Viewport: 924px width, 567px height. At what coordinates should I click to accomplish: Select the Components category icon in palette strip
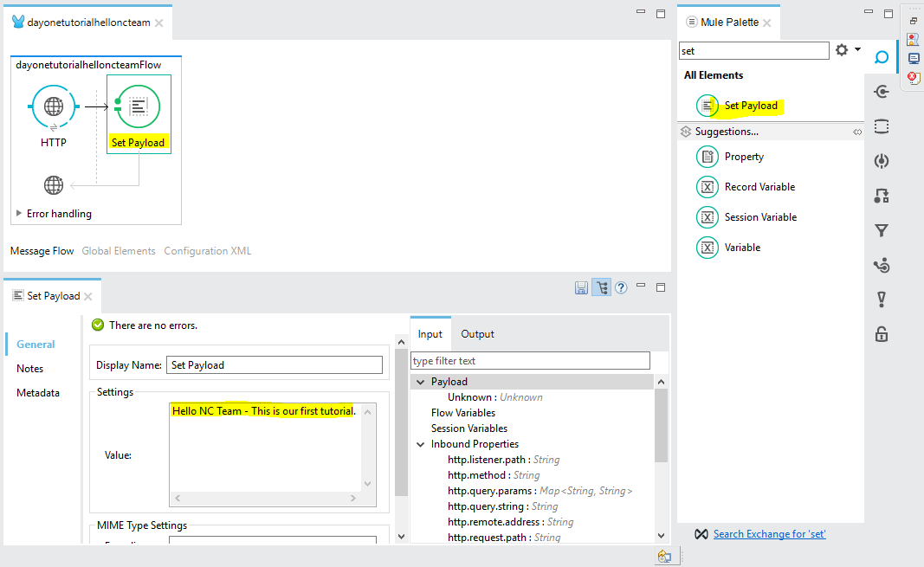[881, 160]
